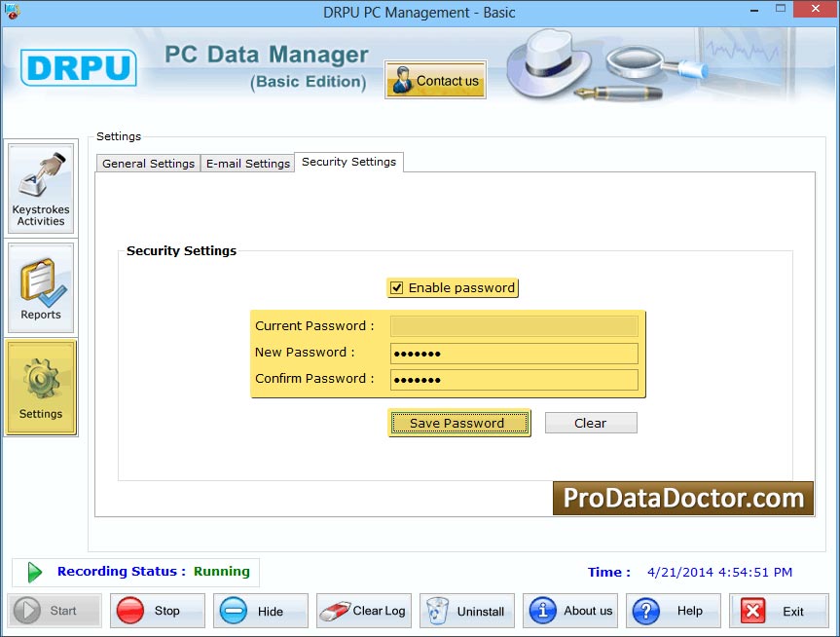The image size is (840, 637).
Task: Select the Settings gear sidebar item
Action: (x=41, y=387)
